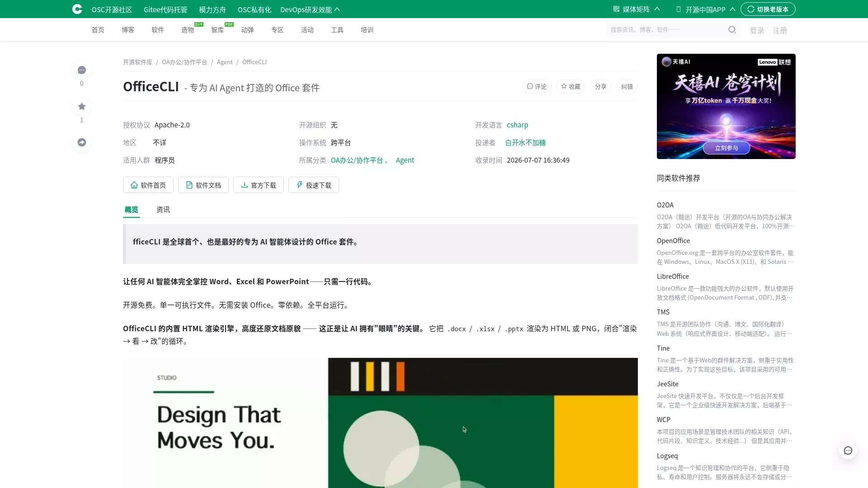Open 软件文档 document button
The image size is (868, 488).
click(x=203, y=185)
